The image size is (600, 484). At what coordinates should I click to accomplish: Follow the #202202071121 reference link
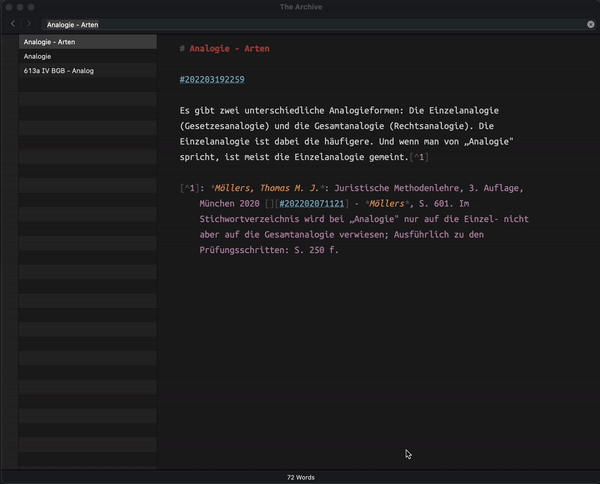tap(311, 204)
